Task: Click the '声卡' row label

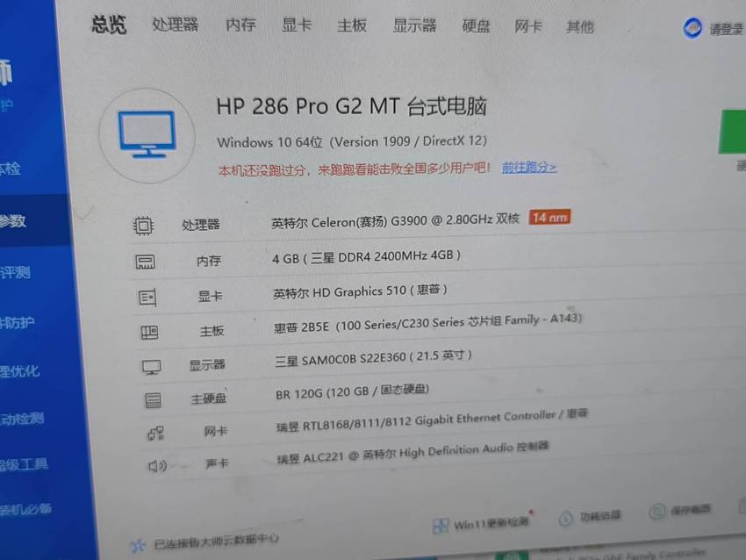Action: (217, 463)
